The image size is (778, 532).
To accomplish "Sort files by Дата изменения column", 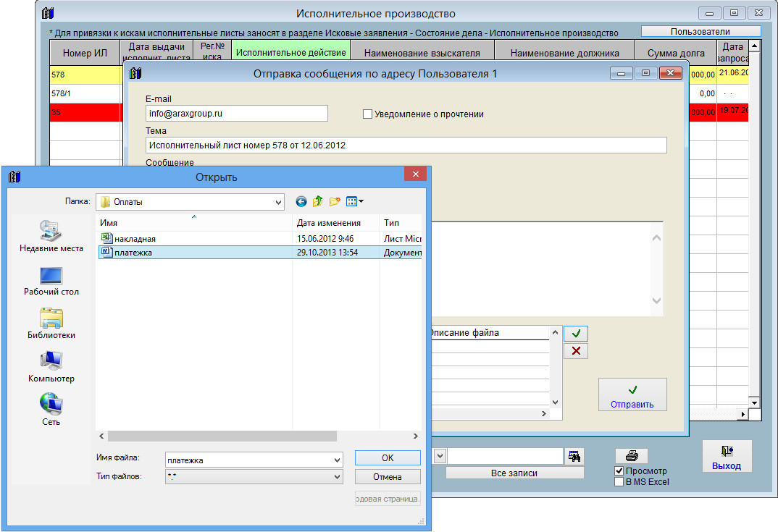I will 328,223.
